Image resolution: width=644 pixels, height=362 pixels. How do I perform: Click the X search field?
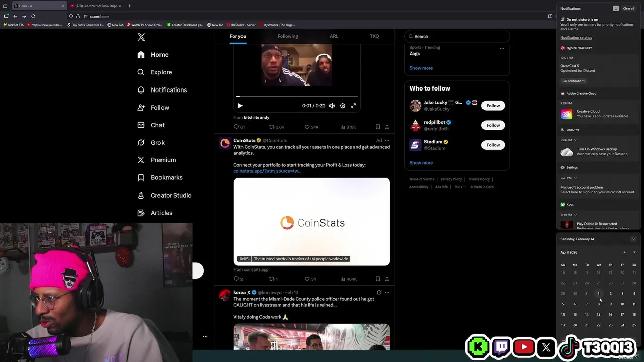tap(457, 36)
